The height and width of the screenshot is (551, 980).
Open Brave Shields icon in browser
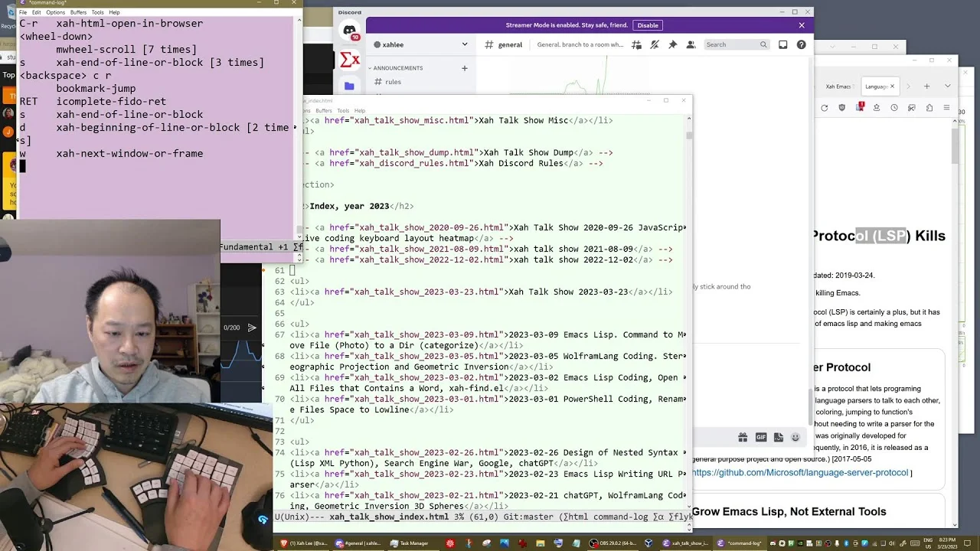coord(842,108)
